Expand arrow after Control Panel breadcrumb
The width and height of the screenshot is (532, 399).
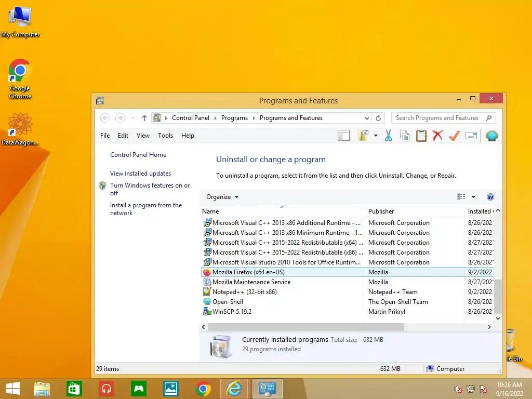point(216,118)
